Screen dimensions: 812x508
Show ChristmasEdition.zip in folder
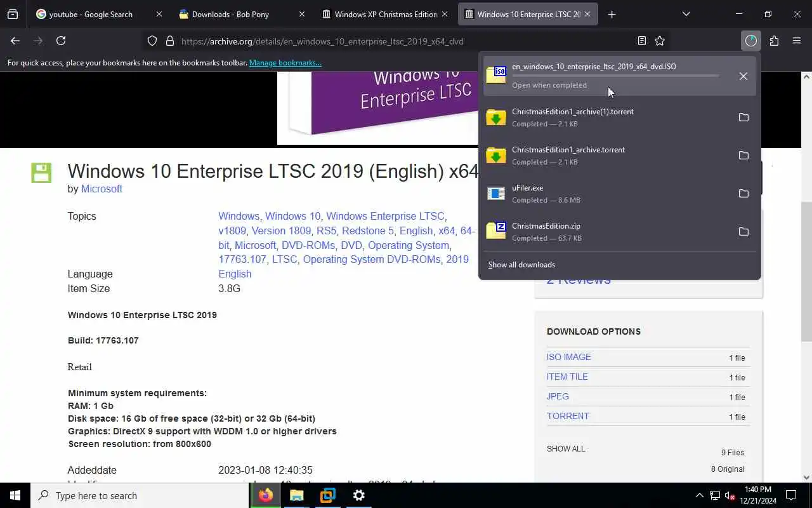click(x=743, y=232)
